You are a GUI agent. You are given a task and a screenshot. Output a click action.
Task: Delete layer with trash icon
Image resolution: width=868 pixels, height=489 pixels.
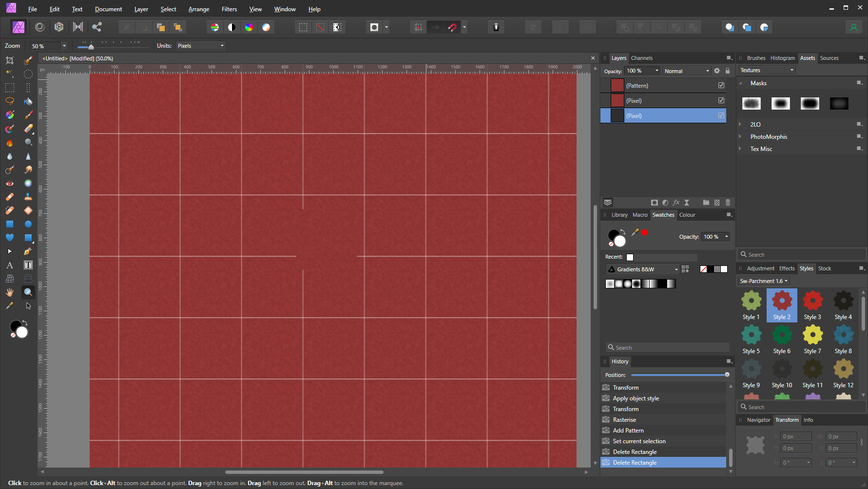click(728, 203)
